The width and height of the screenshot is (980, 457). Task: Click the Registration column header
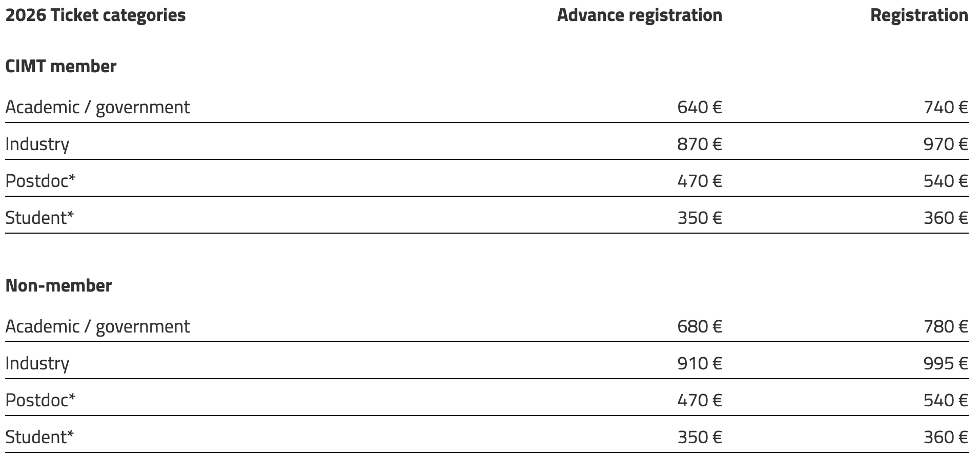coord(918,15)
